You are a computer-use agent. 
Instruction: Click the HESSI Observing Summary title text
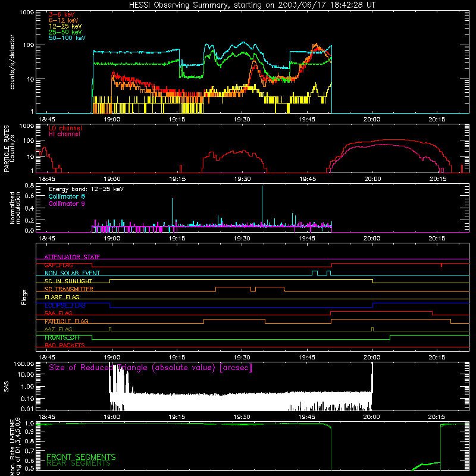pyautogui.click(x=252, y=5)
